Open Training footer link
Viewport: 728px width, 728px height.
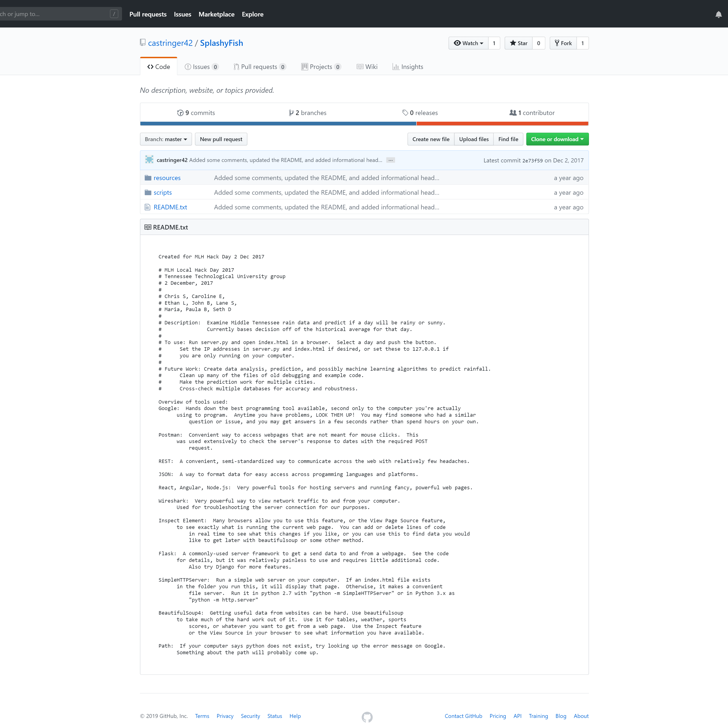click(x=538, y=716)
